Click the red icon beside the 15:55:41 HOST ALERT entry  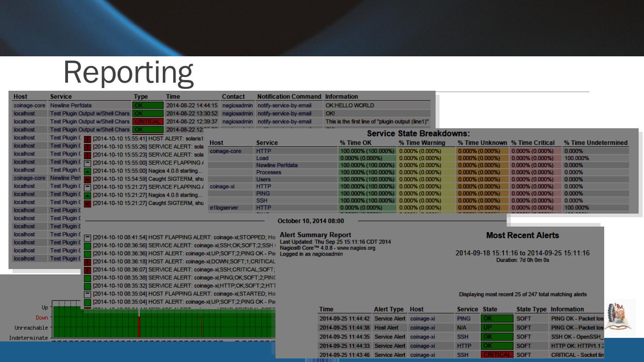[88, 139]
